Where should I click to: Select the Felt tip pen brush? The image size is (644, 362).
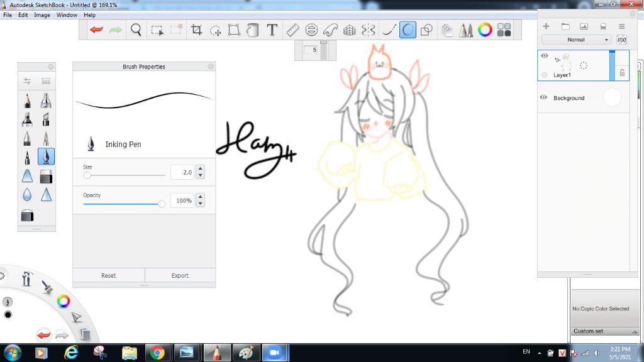point(27,157)
